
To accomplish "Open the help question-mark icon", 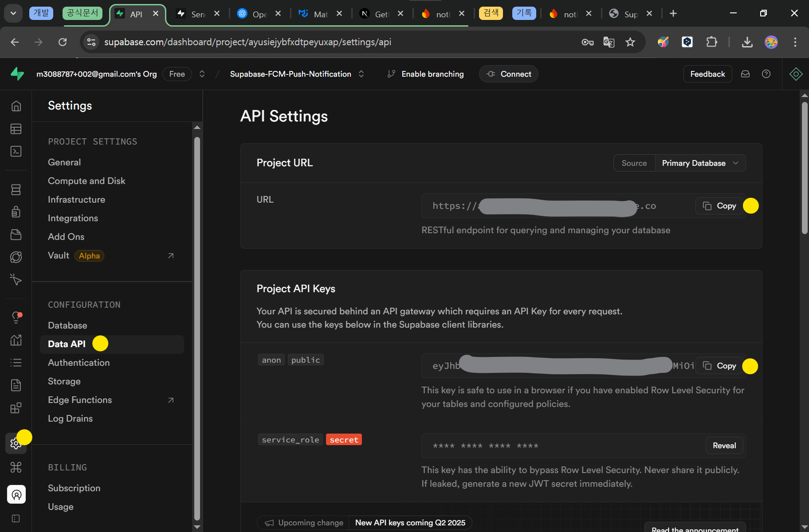I will (766, 74).
